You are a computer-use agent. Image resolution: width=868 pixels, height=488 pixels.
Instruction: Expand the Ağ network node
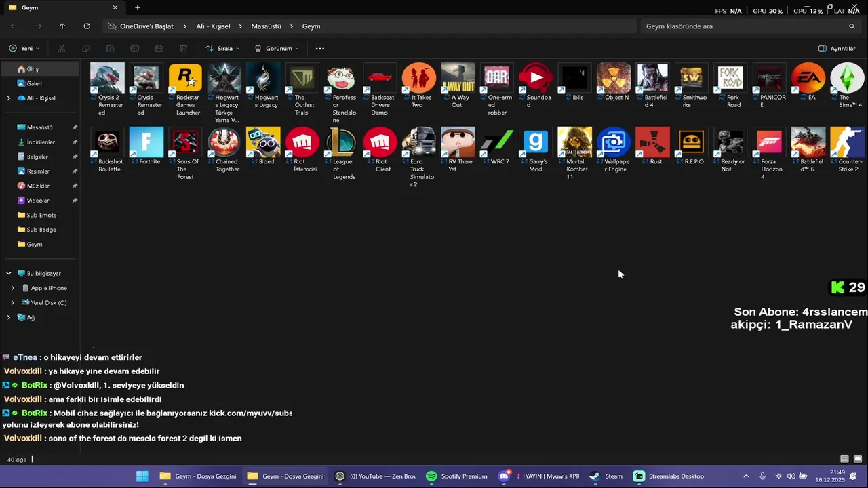click(x=9, y=317)
